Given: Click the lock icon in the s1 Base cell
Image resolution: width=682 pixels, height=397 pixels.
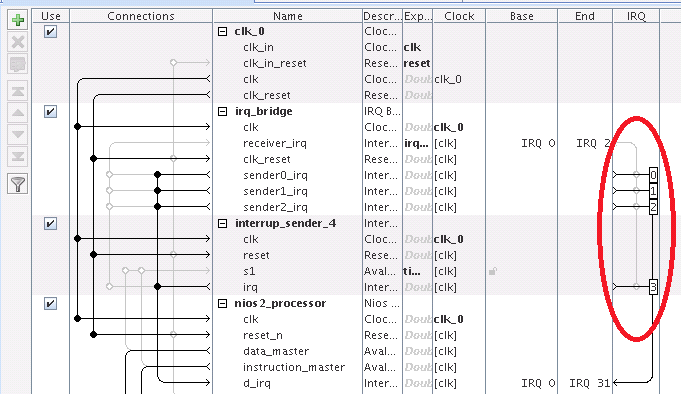Looking at the screenshot, I should click(x=493, y=271).
